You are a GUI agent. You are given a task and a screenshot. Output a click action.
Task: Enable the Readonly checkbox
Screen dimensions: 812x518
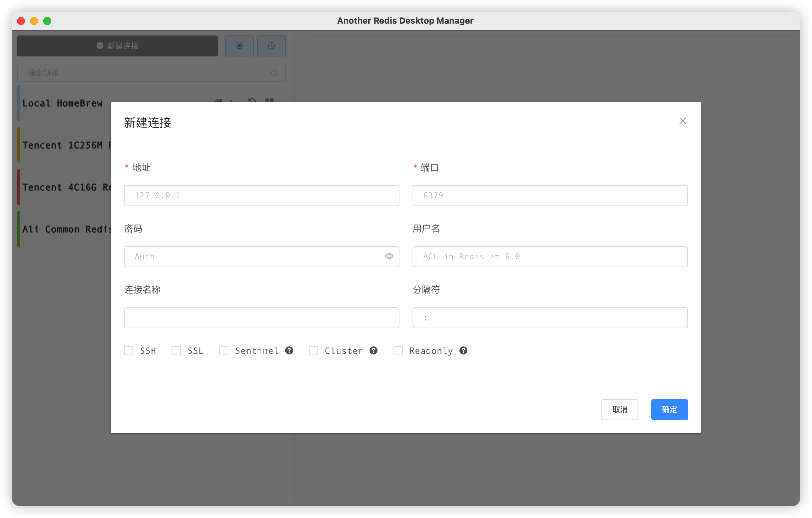pos(398,351)
